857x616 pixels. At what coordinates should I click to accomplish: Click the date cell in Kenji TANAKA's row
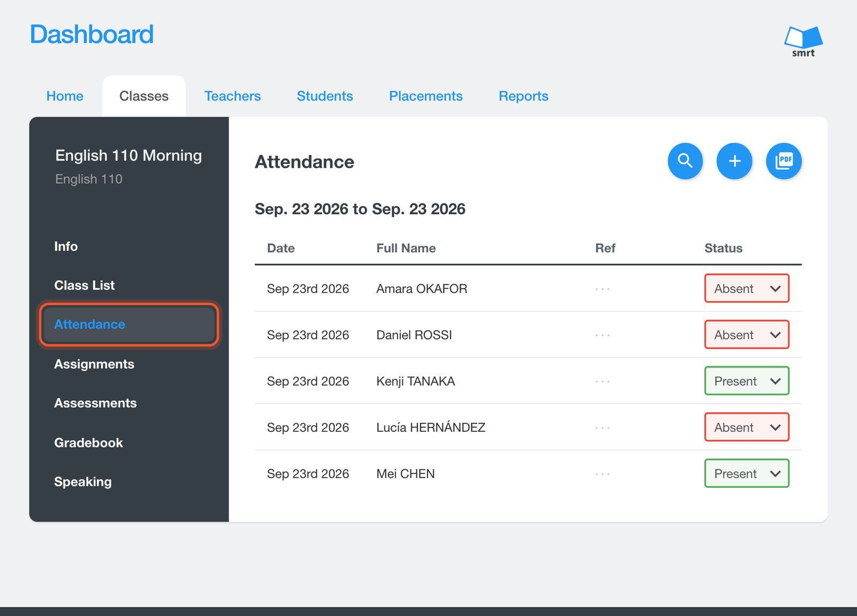click(308, 381)
